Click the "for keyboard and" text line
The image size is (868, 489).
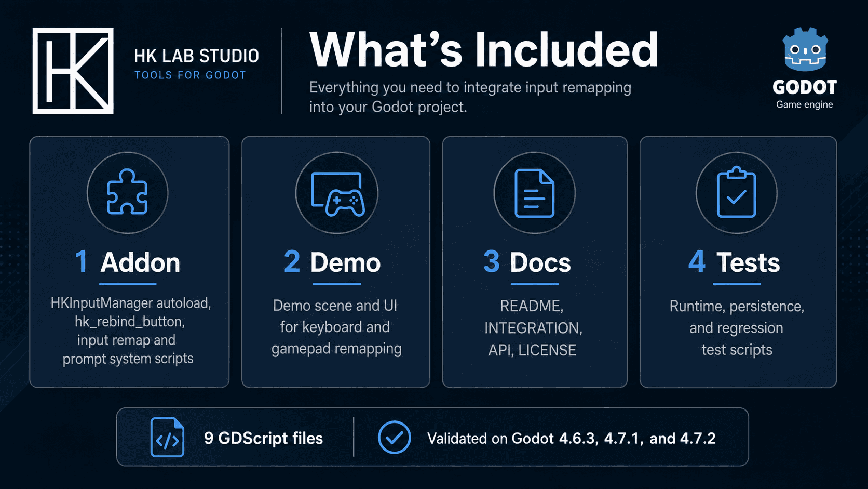pos(335,327)
